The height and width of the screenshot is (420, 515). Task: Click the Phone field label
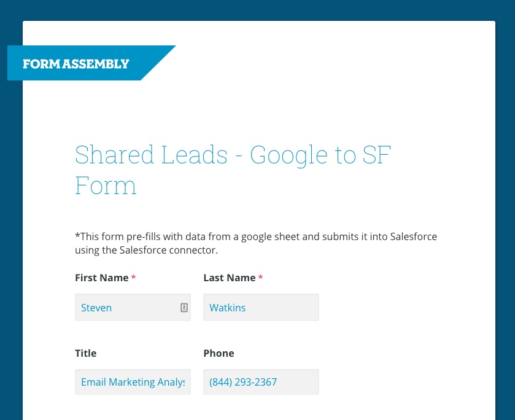pos(219,353)
